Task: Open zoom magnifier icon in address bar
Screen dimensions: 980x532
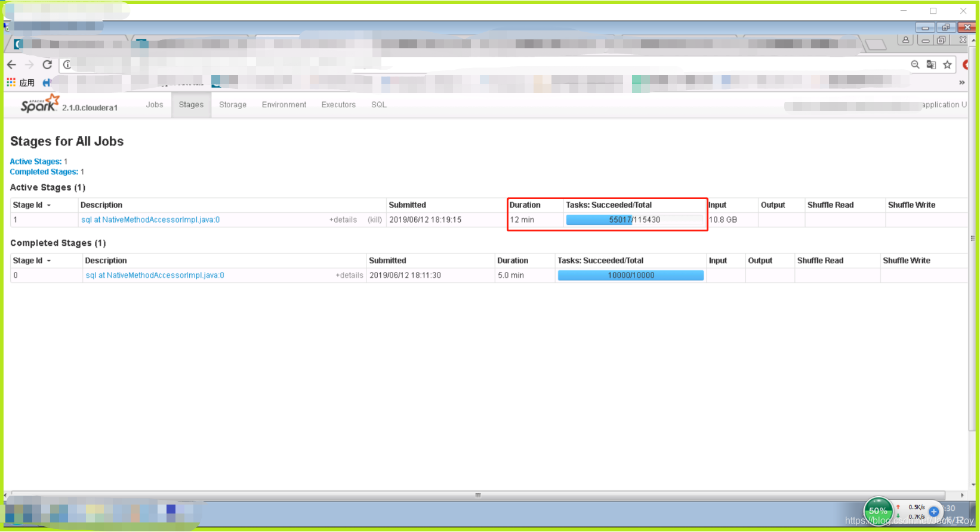Action: [915, 64]
